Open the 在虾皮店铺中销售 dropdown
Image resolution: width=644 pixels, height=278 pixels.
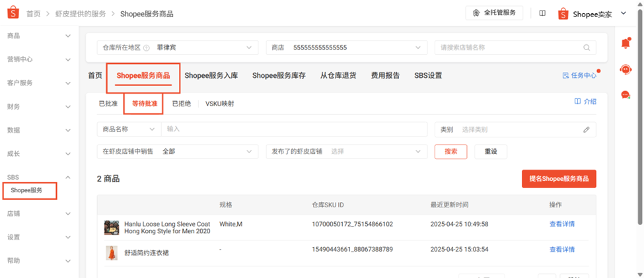[178, 151]
